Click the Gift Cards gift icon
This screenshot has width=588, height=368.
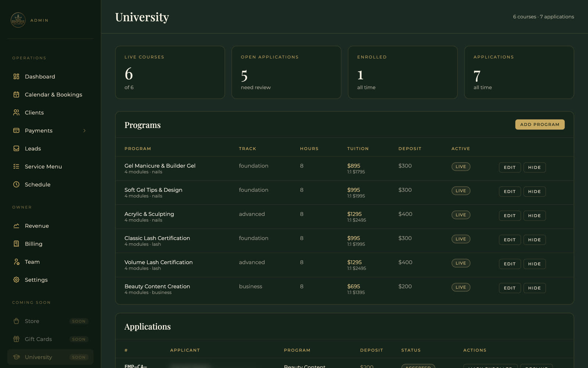[x=16, y=339]
